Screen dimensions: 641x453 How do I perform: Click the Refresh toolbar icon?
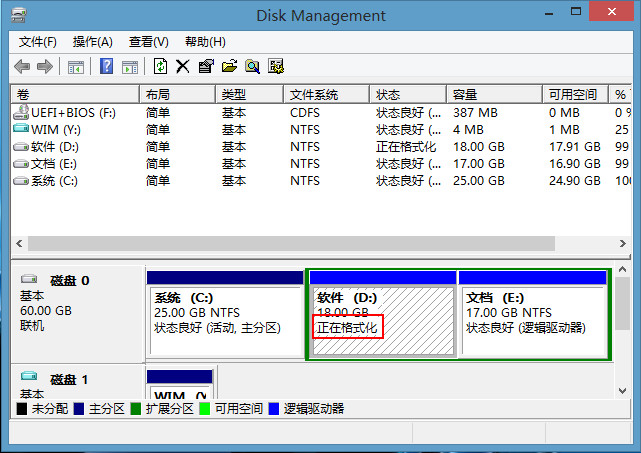160,66
